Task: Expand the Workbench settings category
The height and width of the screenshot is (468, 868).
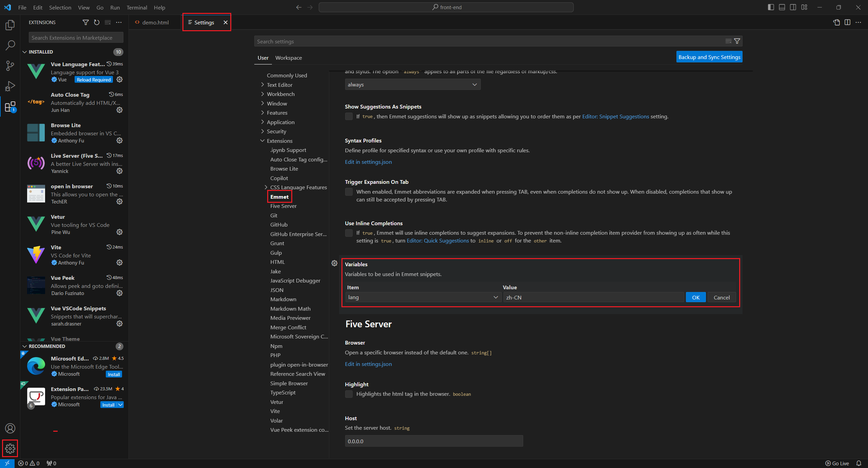Action: click(x=262, y=94)
